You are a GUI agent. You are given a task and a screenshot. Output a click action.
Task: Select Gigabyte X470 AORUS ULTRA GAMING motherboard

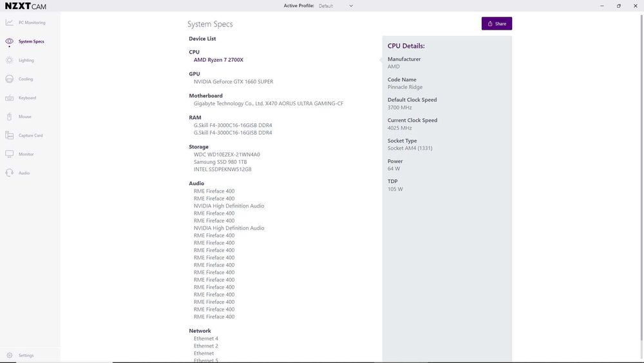(268, 103)
